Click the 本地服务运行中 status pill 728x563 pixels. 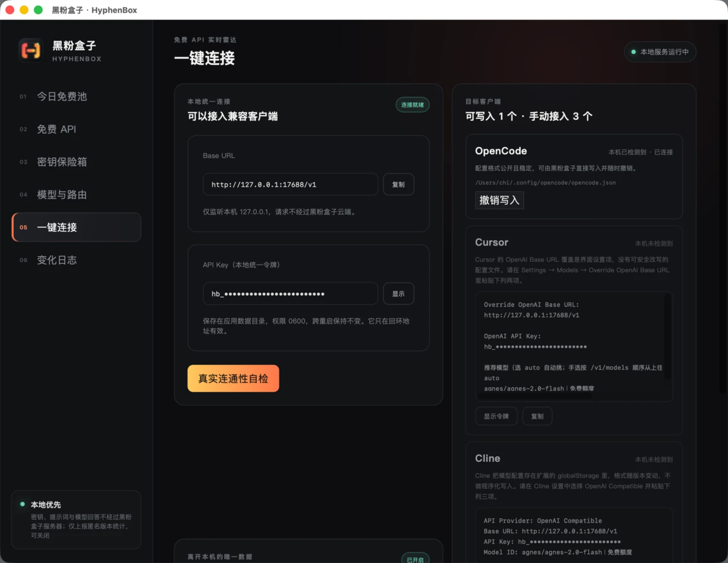[660, 52]
